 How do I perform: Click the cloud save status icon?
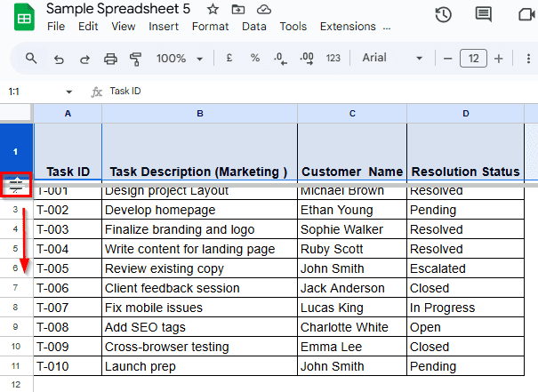click(263, 10)
